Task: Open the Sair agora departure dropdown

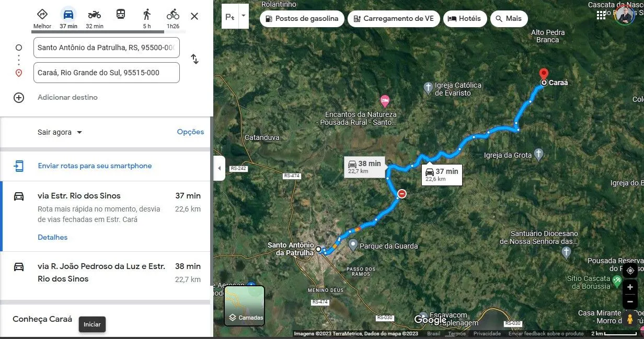Action: coord(60,132)
